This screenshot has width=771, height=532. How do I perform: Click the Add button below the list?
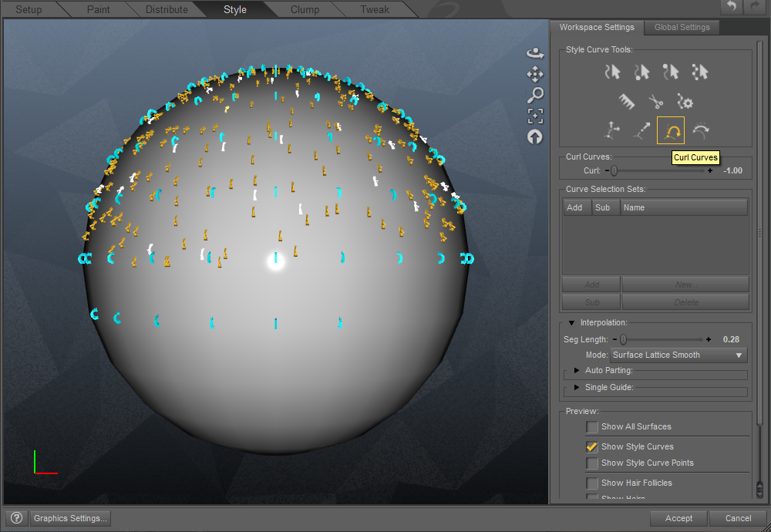pos(591,285)
